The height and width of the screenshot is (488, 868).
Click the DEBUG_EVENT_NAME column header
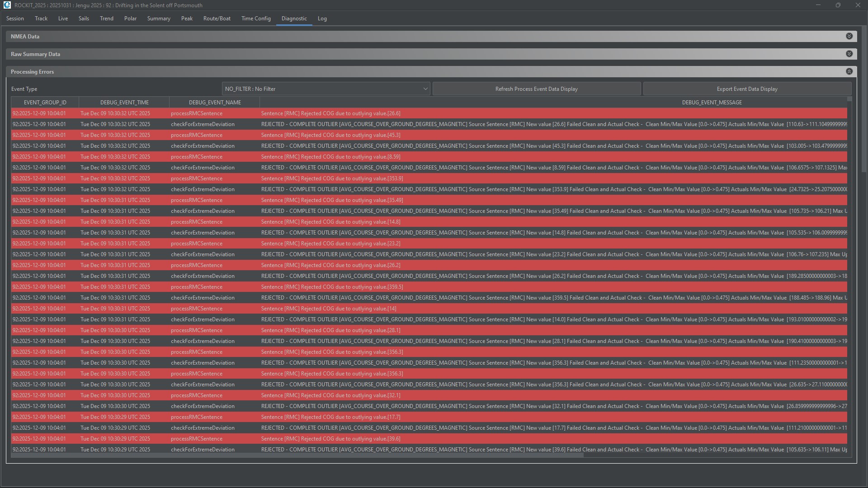pyautogui.click(x=215, y=103)
